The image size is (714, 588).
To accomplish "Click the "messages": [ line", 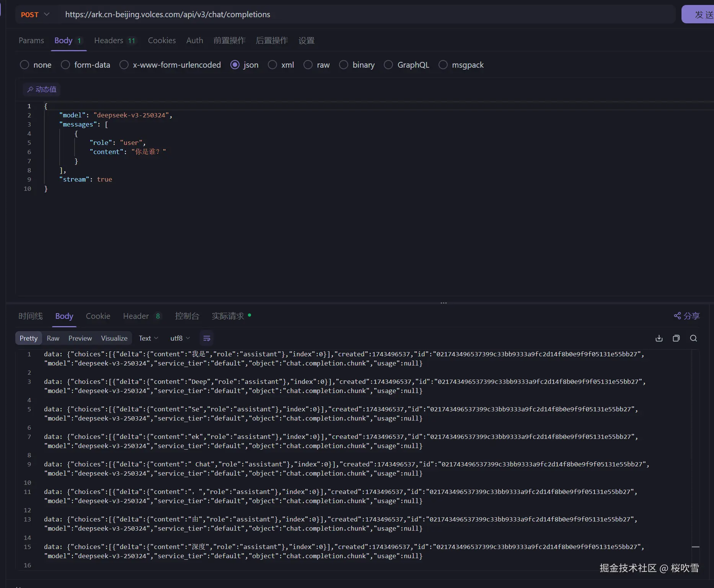I will 83,124.
